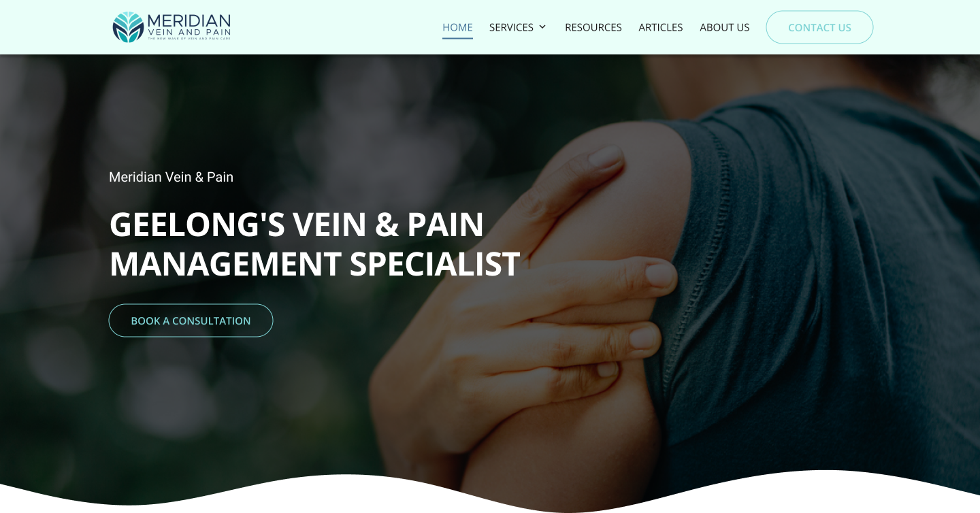Expand the chevron next to SERVICES

coord(542,27)
